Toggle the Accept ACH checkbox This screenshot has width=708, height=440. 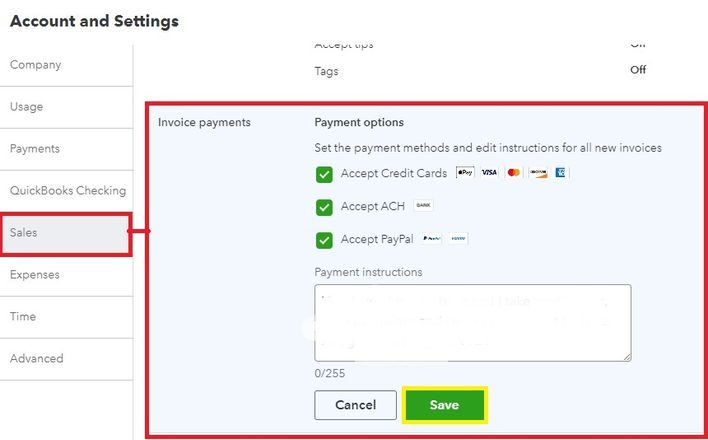click(324, 207)
